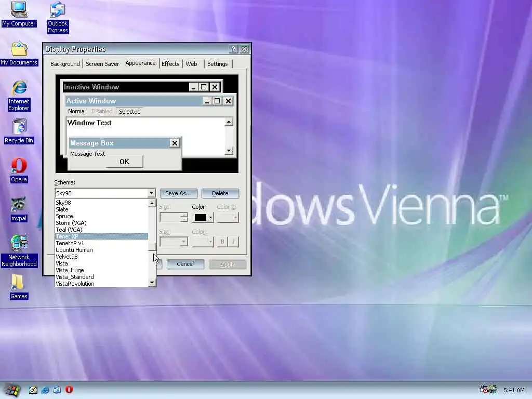This screenshot has width=532, height=399.
Task: Open the Effects tab
Action: [x=170, y=64]
